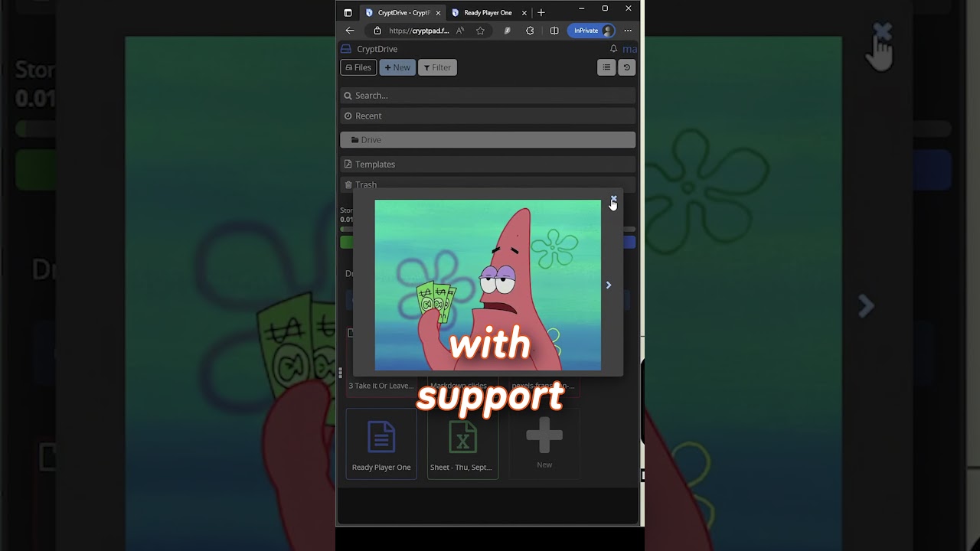View site security info via lock icon
Image resolution: width=980 pixels, height=551 pixels.
377,31
